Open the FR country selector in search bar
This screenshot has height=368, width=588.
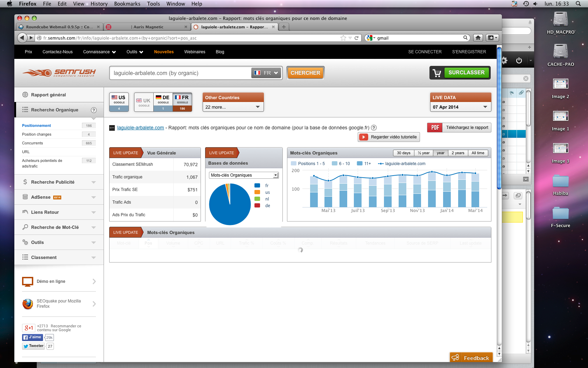[266, 73]
